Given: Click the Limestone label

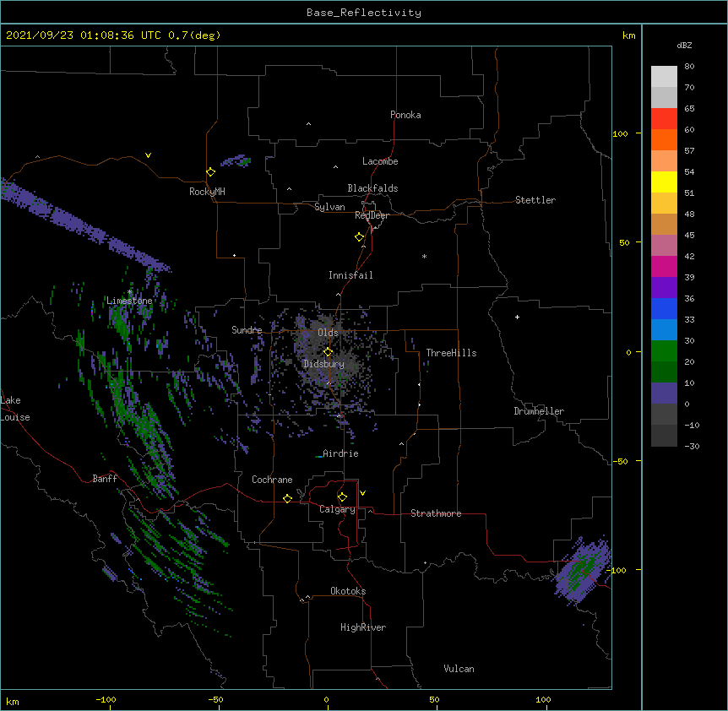Looking at the screenshot, I should (129, 301).
